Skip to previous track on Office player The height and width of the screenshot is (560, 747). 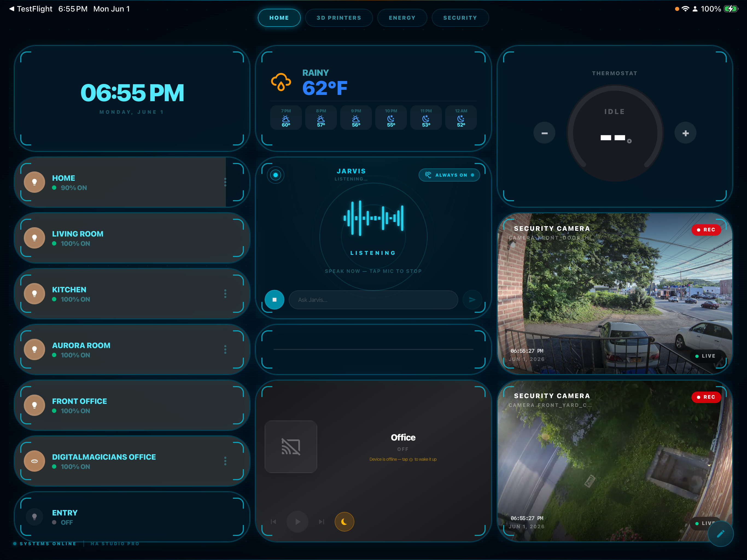273,522
